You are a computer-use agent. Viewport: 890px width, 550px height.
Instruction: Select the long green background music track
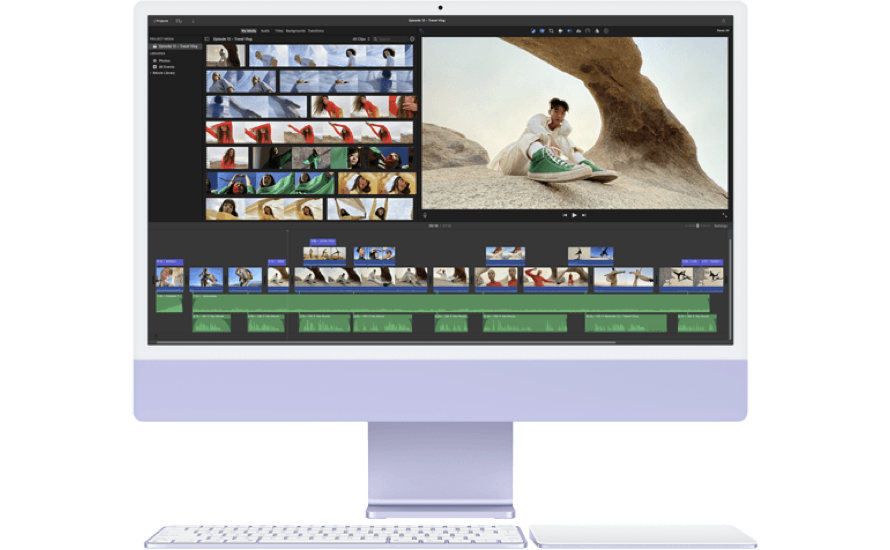[x=451, y=303]
